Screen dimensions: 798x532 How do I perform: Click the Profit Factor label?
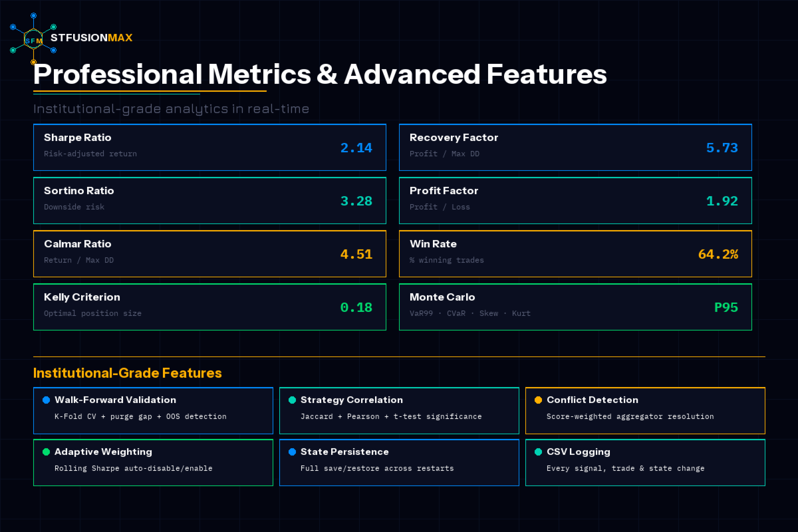pyautogui.click(x=444, y=191)
